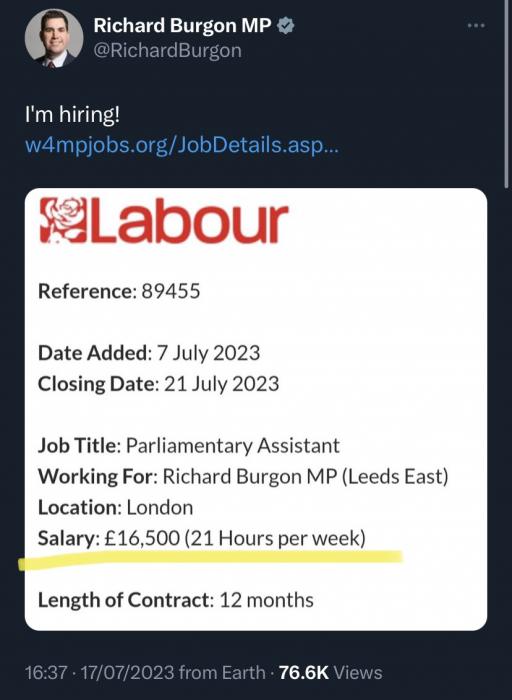This screenshot has height=700, width=512.
Task: Open the attached Labour job advert image
Action: point(256,409)
